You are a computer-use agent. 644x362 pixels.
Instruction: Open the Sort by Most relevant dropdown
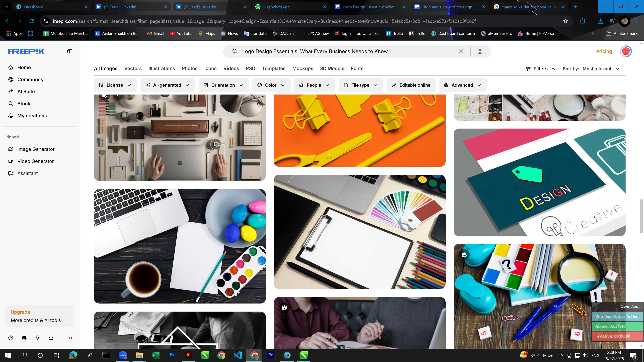[x=601, y=69]
